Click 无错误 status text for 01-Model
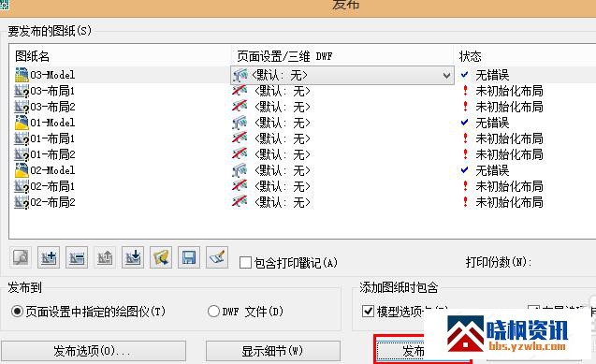596x364 pixels. 492,124
